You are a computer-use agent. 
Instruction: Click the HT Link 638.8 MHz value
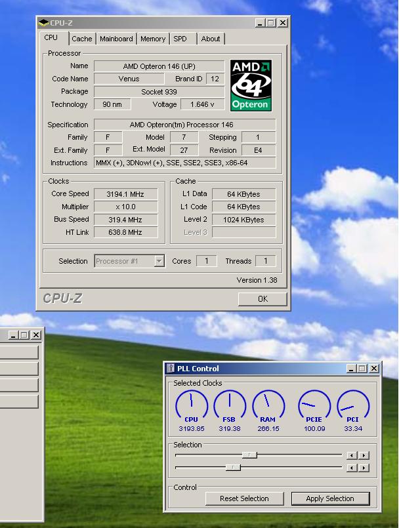point(125,232)
